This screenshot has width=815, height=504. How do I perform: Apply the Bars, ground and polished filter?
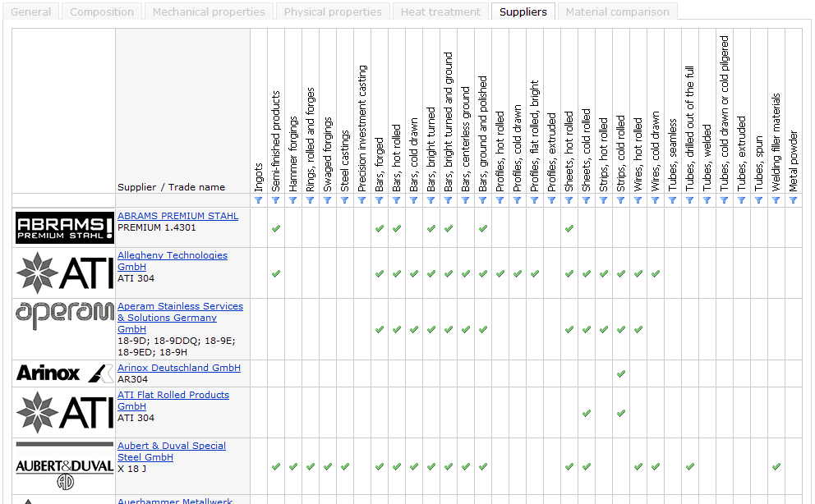pos(483,200)
